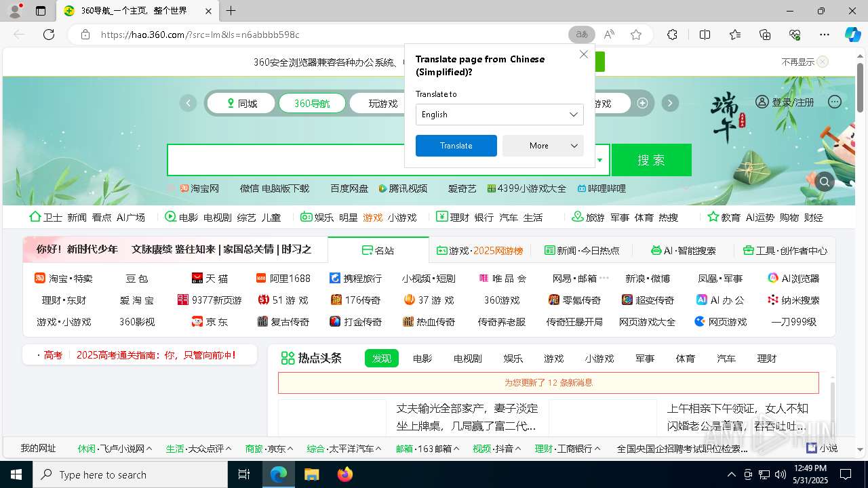This screenshot has width=868, height=488.
Task: Launch Firefox from the taskbar
Action: point(345,474)
